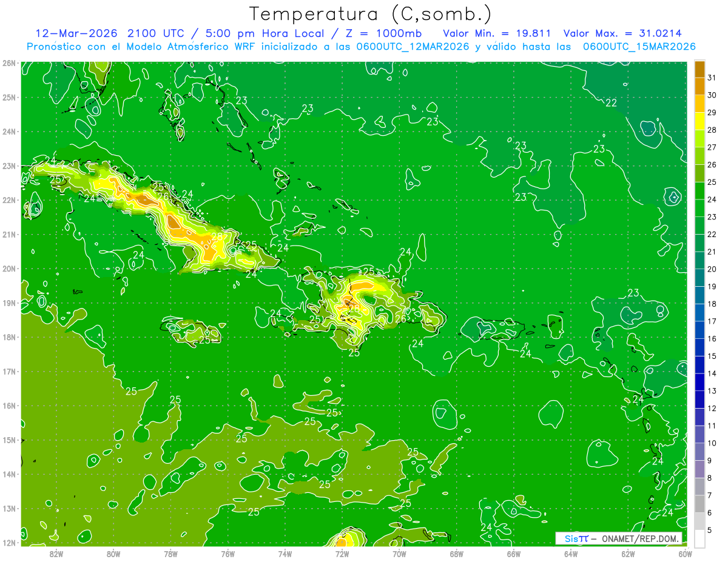Viewport: 728px width, 562px height.
Task: Click the 82W longitude axis label
Action: 56,553
